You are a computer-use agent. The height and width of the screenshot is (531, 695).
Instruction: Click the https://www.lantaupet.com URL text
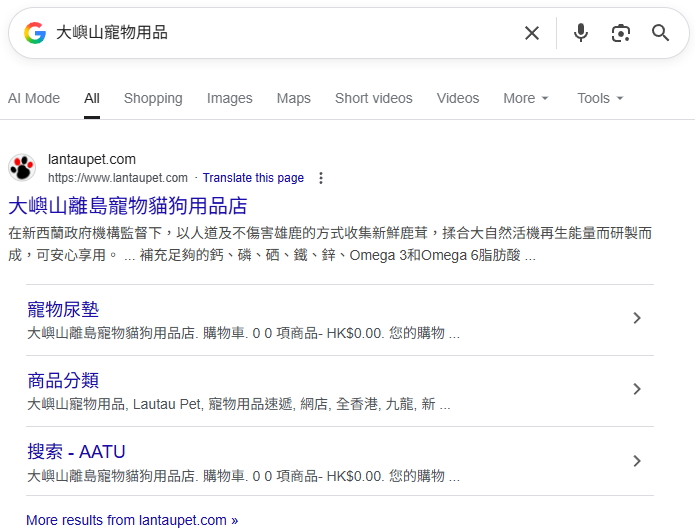click(118, 178)
